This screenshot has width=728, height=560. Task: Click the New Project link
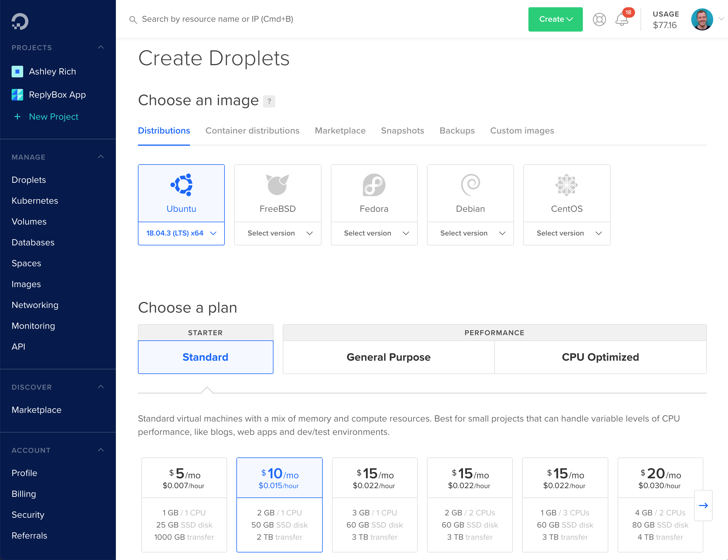53,117
